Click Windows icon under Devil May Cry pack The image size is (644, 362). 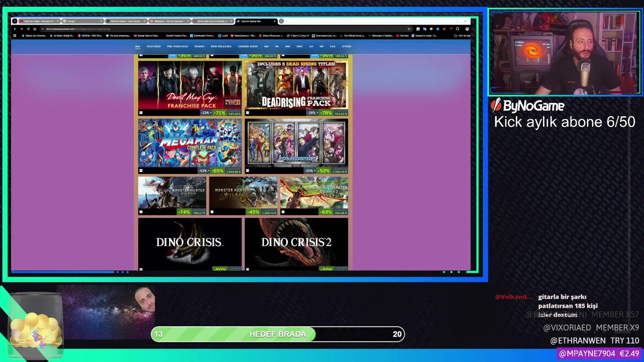[141, 113]
